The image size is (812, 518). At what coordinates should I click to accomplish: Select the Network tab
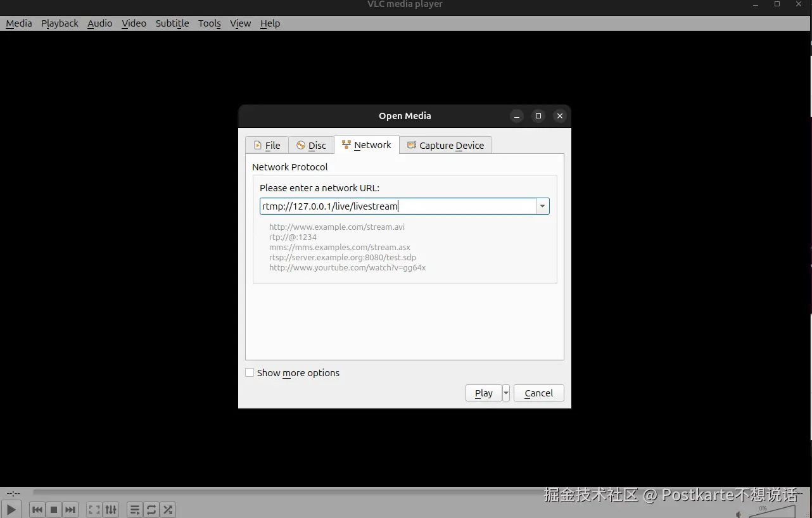[367, 144]
